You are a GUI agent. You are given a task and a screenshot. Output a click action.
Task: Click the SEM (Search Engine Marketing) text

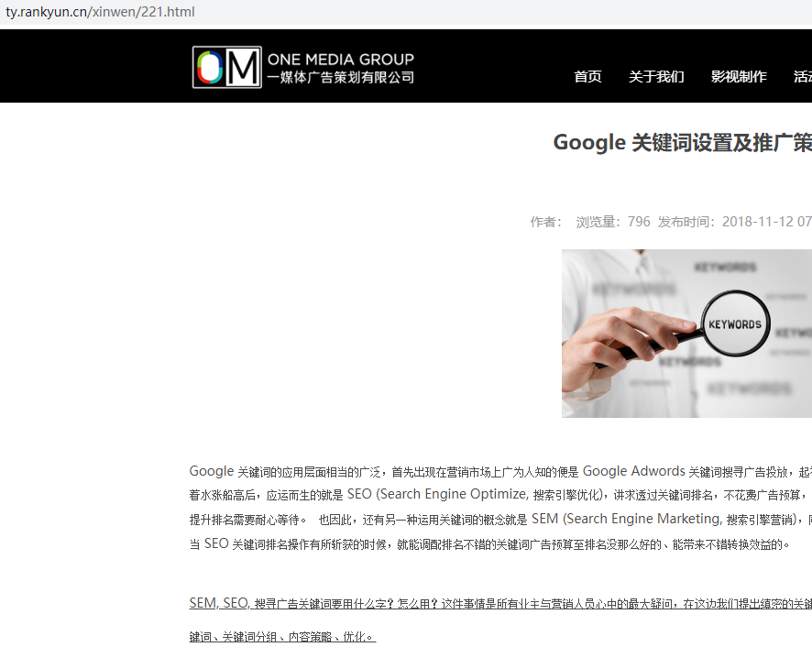tap(623, 518)
